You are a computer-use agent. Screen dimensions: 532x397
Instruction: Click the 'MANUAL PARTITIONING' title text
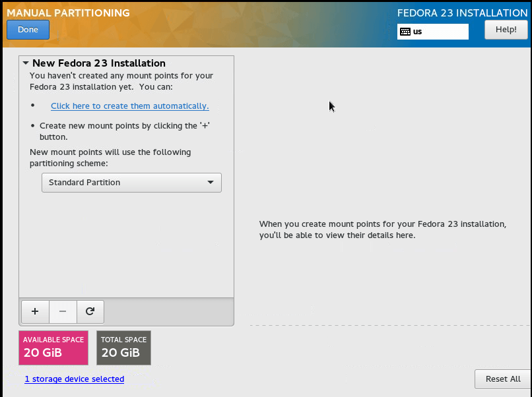[x=68, y=13]
